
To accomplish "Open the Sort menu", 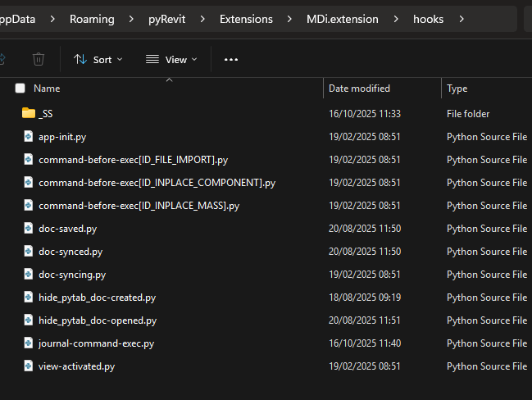I will [98, 60].
